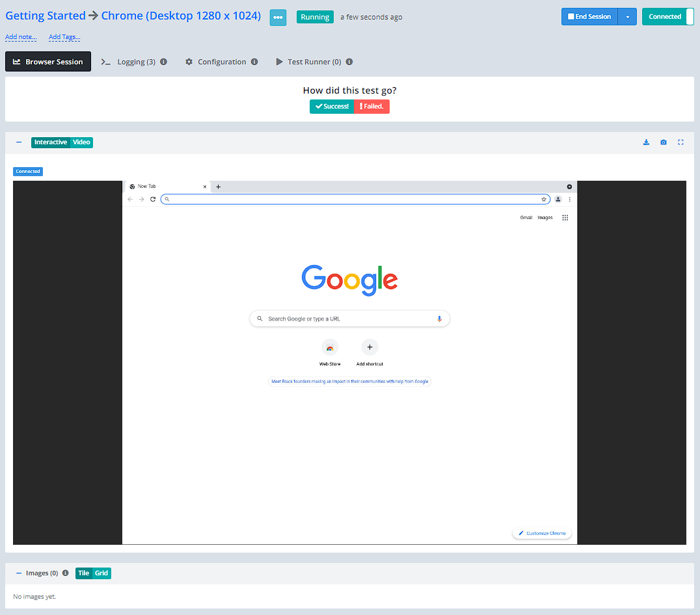Open the End Session dropdown arrow
The height and width of the screenshot is (615, 700).
tap(627, 16)
